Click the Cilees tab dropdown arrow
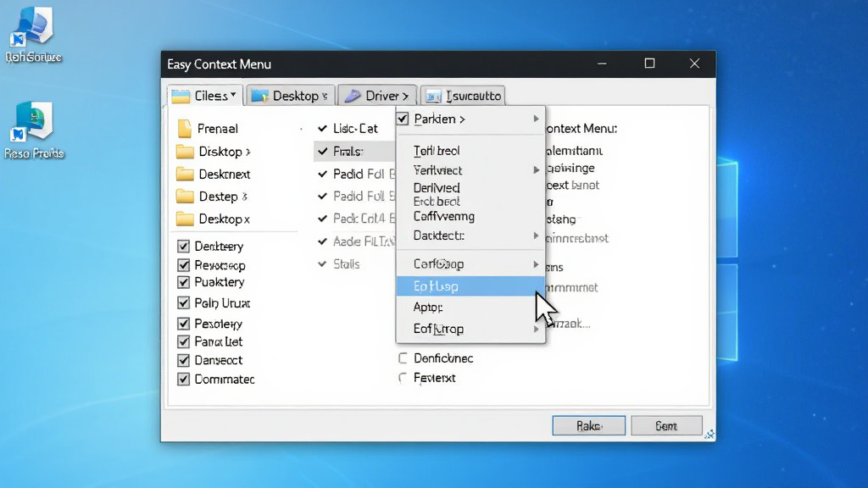Viewport: 868px width, 488px height. tap(234, 95)
